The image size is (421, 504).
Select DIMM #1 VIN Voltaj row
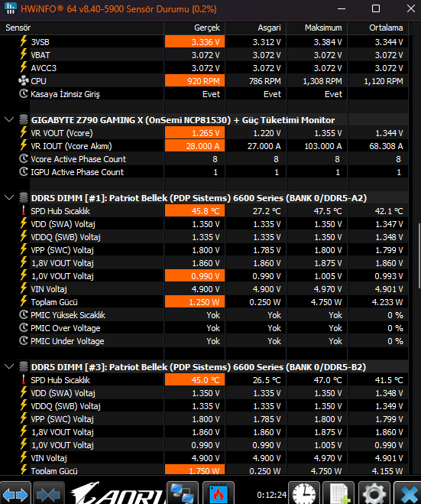(212, 289)
